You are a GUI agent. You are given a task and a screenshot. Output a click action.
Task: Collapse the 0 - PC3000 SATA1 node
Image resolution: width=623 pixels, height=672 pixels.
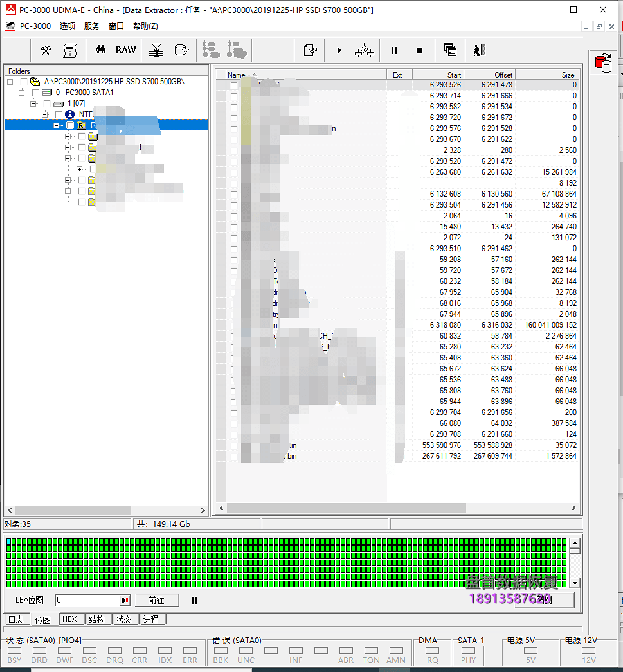21,93
